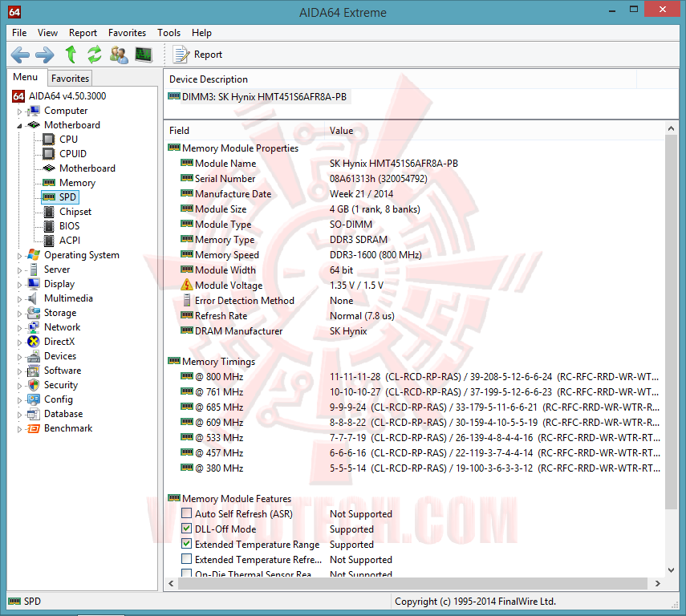Image resolution: width=686 pixels, height=616 pixels.
Task: Toggle Extended Temperature Refresh checkbox
Action: tap(186, 559)
